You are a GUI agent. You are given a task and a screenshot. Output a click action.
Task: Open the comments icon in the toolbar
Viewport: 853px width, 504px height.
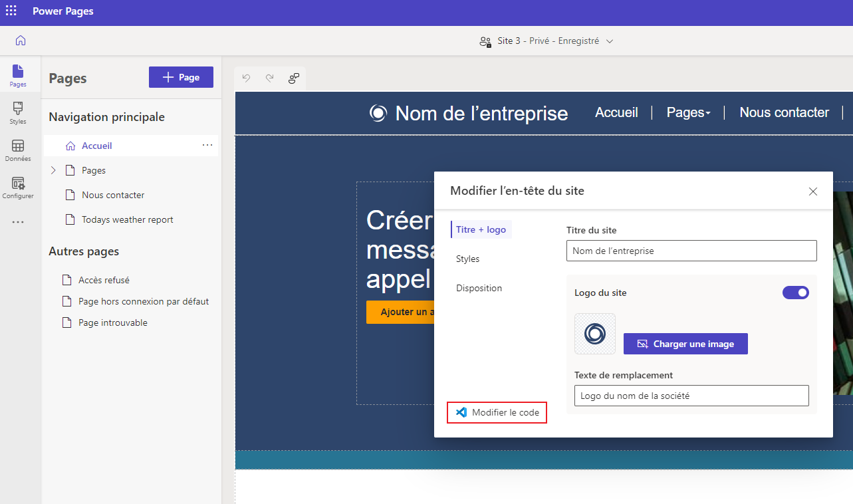click(293, 78)
